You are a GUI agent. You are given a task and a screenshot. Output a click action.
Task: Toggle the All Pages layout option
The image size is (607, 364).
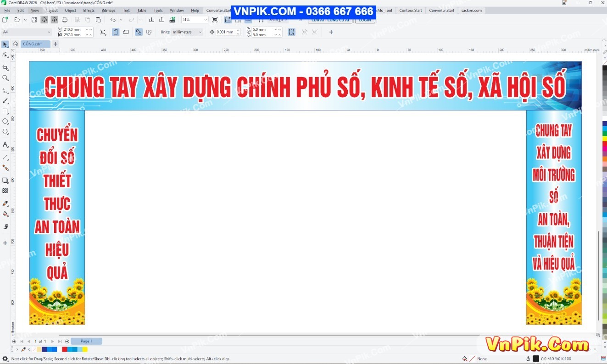click(139, 32)
